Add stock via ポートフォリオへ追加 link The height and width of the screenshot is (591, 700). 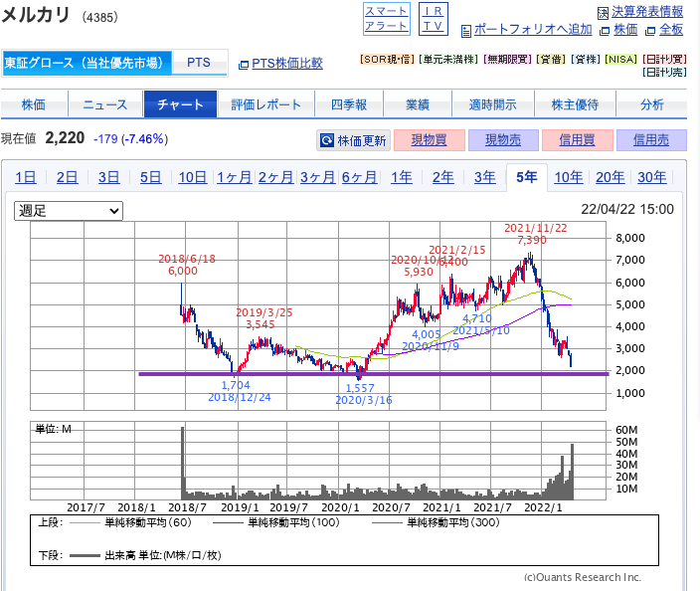click(x=533, y=30)
